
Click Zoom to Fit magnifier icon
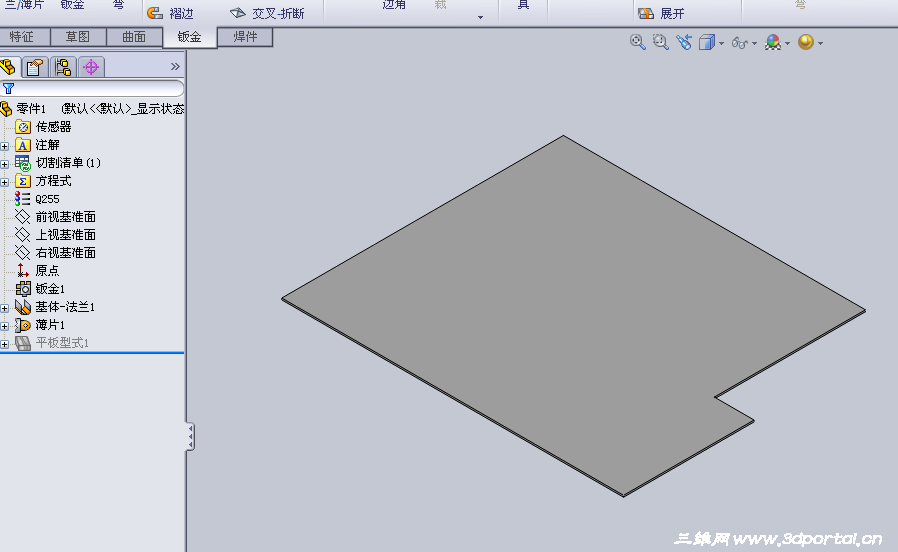point(637,42)
